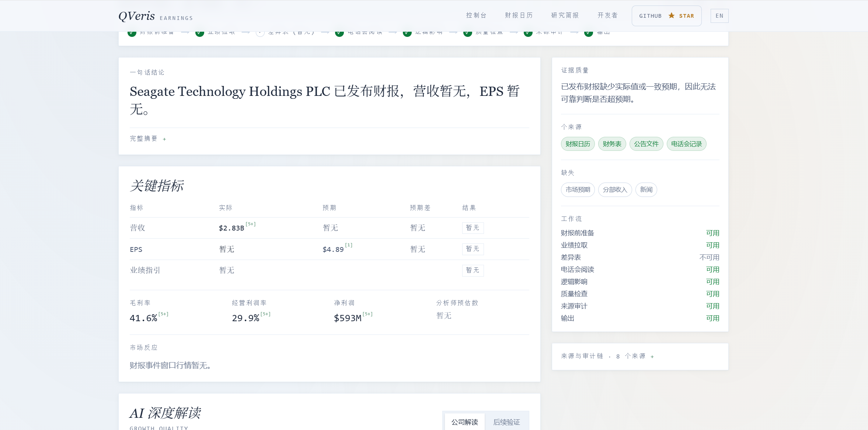Viewport: 868px width, 430px height.
Task: Click the EPS row label
Action: tap(136, 250)
